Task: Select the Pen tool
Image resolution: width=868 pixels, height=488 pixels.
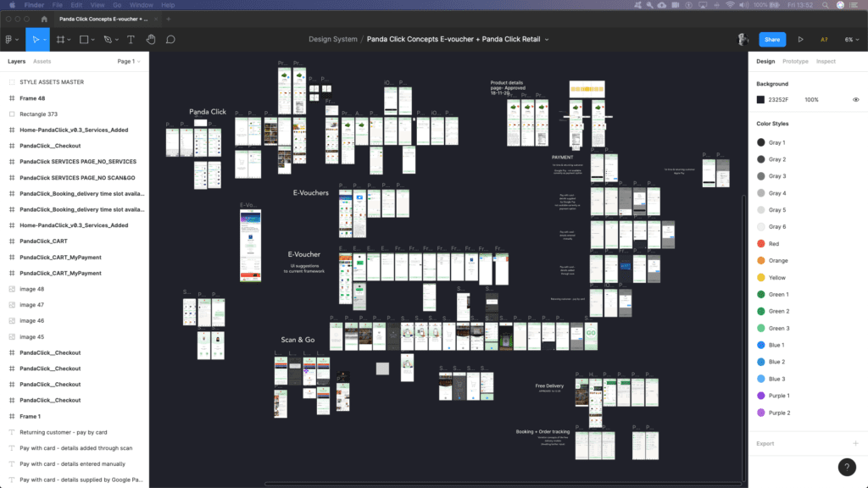Action: tap(108, 39)
